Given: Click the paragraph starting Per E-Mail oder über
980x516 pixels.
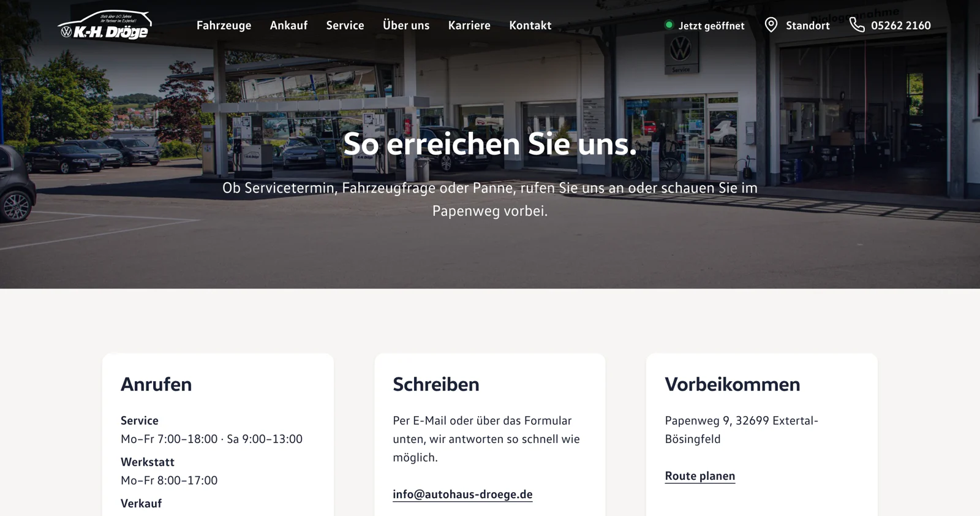Looking at the screenshot, I should click(x=486, y=439).
